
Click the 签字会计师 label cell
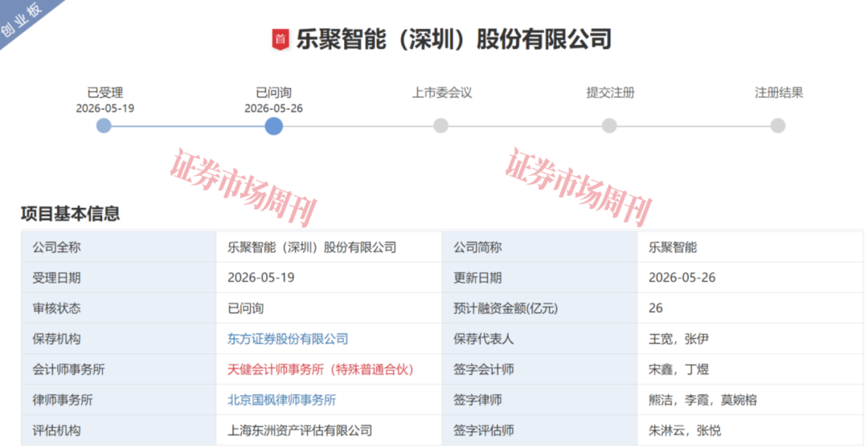tap(540, 369)
